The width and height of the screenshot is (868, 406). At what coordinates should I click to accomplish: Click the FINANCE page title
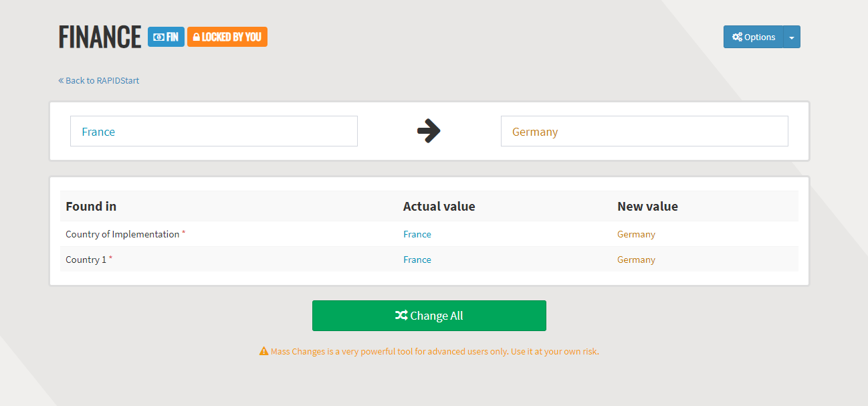[x=100, y=37]
